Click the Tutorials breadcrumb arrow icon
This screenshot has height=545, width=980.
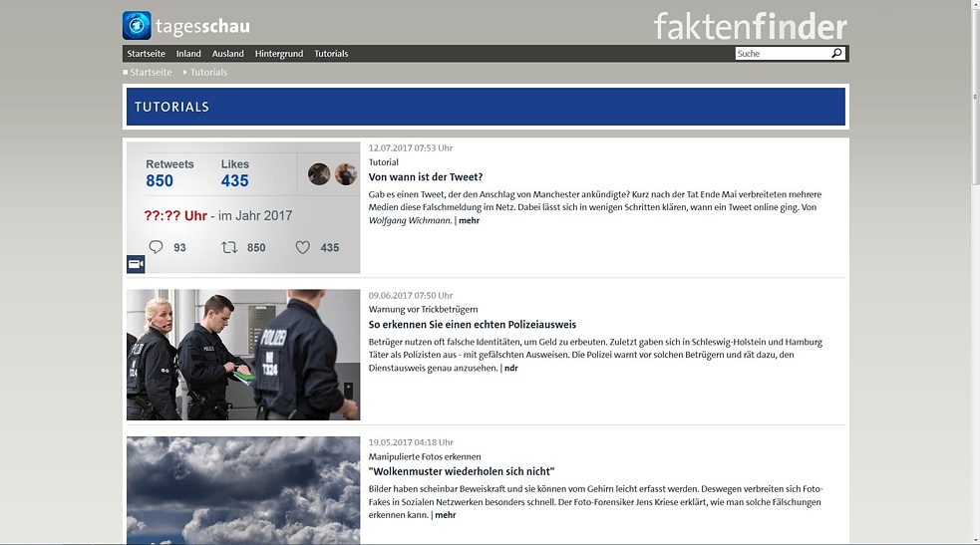(185, 73)
